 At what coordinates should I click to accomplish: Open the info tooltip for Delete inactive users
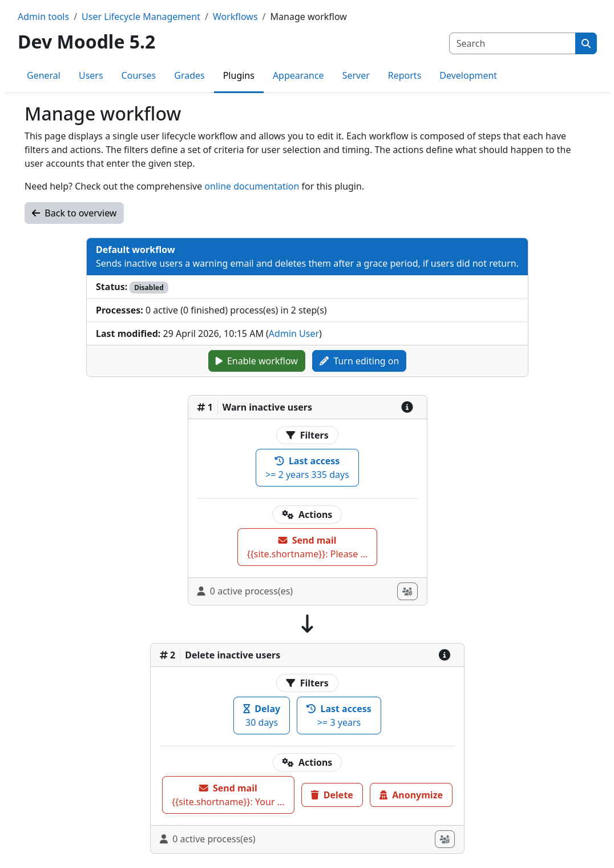[445, 655]
